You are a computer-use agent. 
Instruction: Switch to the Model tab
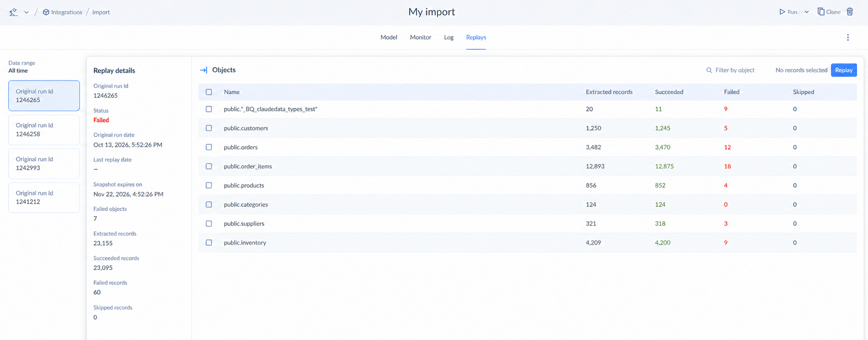[x=389, y=37]
